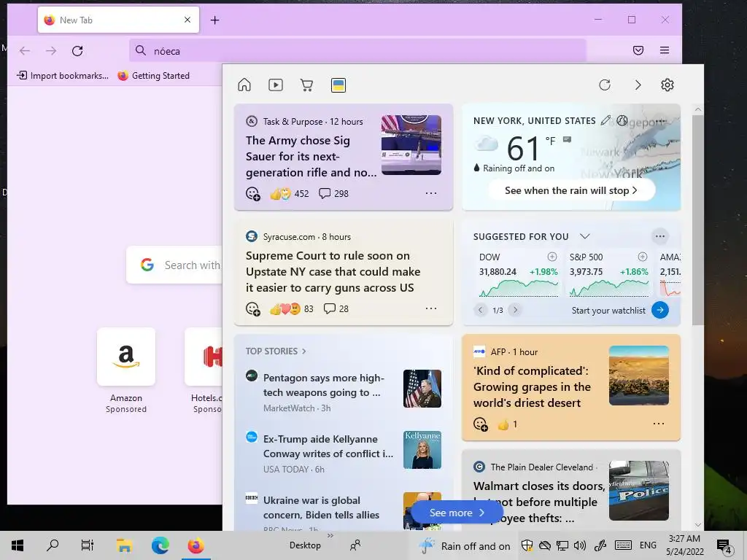Image resolution: width=747 pixels, height=560 pixels.
Task: Open the widget Home feed icon
Action: [244, 85]
